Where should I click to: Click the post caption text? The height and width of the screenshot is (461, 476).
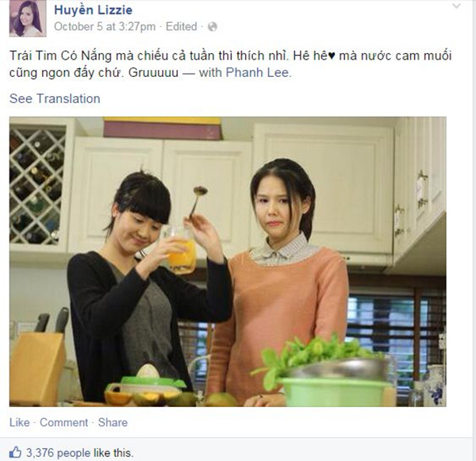pos(231,64)
